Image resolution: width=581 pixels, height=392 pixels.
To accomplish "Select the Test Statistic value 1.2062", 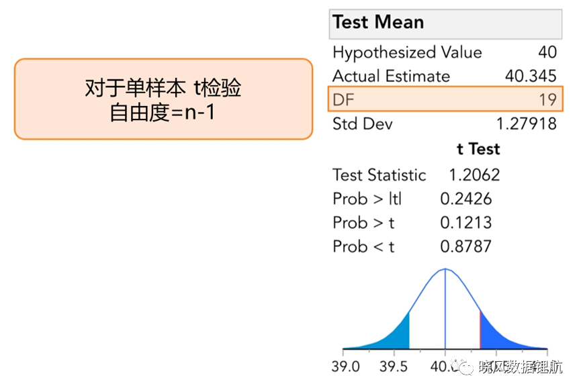I will 474,175.
